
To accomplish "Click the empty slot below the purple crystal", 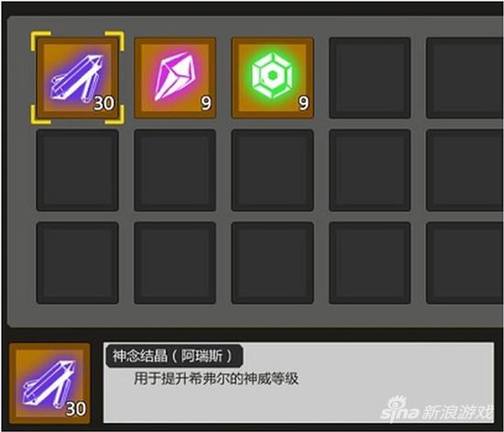I will click(x=77, y=171).
